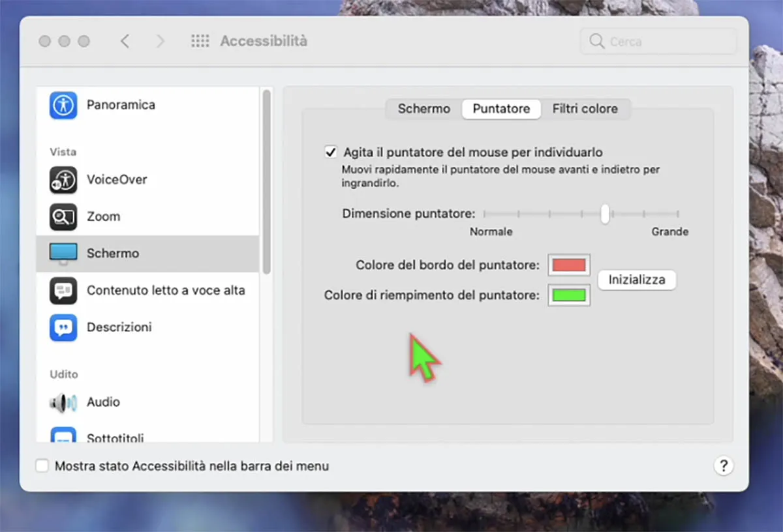Select the Descrizioni sidebar icon
This screenshot has height=532, width=783.
(x=63, y=327)
